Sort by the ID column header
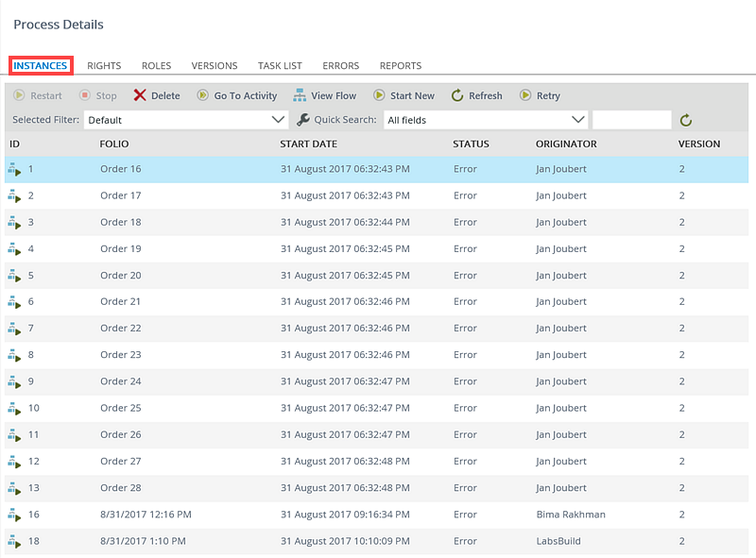The width and height of the screenshot is (756, 558). [14, 144]
